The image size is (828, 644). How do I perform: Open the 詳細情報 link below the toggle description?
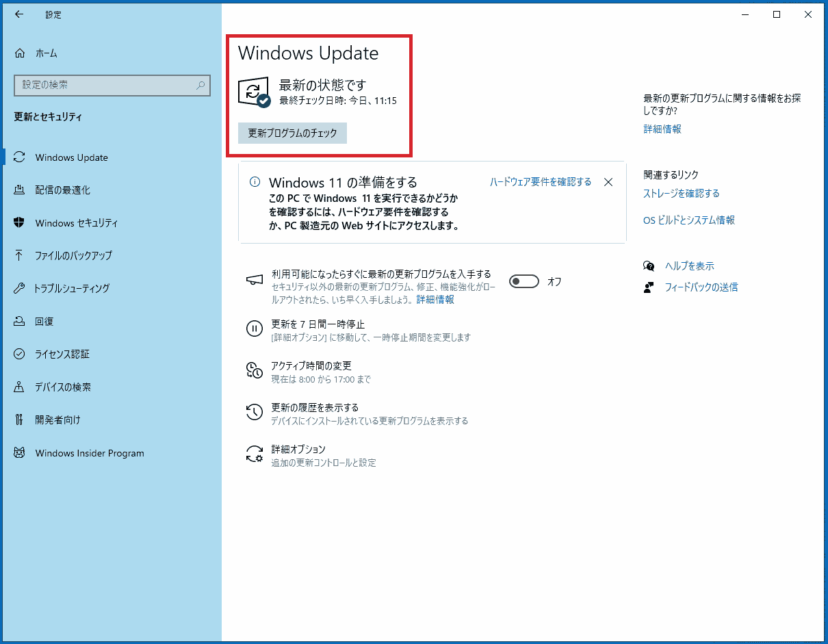[x=435, y=300]
